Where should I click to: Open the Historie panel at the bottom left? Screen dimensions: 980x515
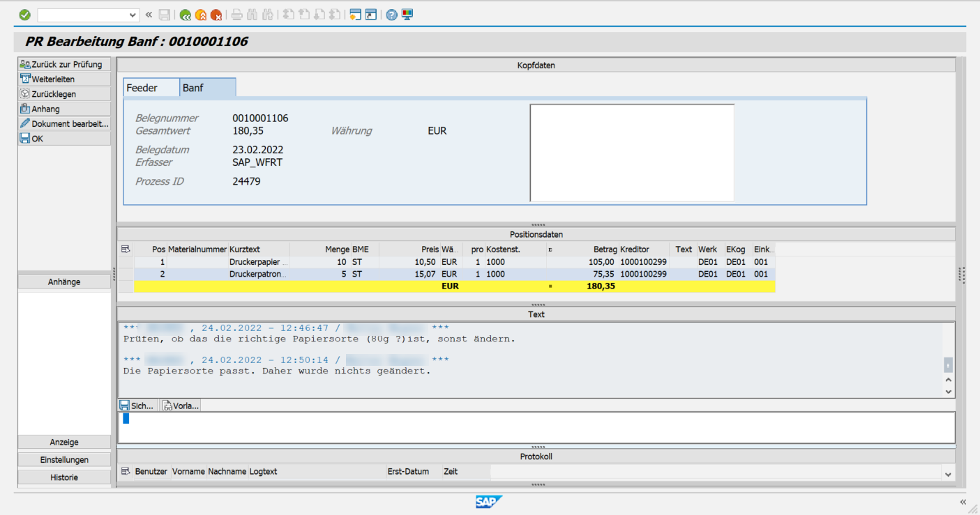coord(63,477)
